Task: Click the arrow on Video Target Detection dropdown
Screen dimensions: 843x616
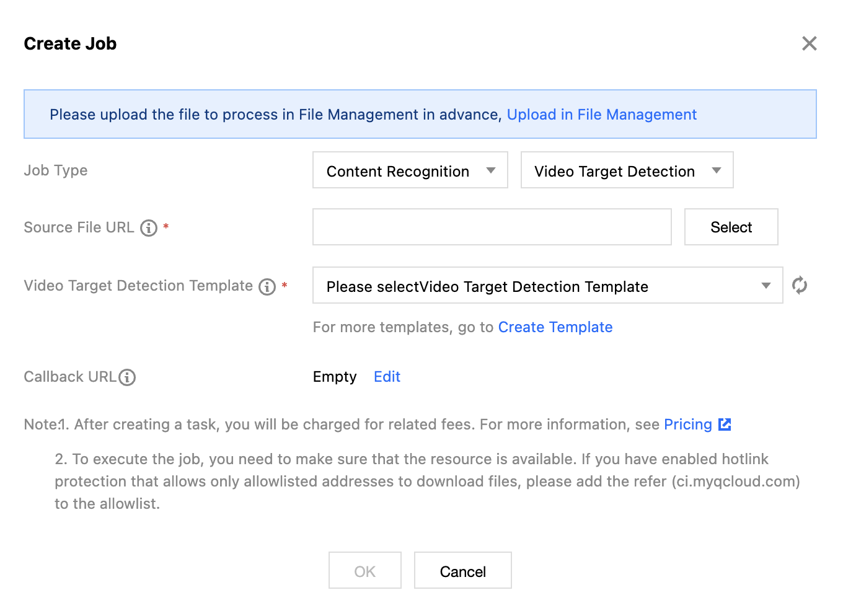Action: pyautogui.click(x=717, y=170)
